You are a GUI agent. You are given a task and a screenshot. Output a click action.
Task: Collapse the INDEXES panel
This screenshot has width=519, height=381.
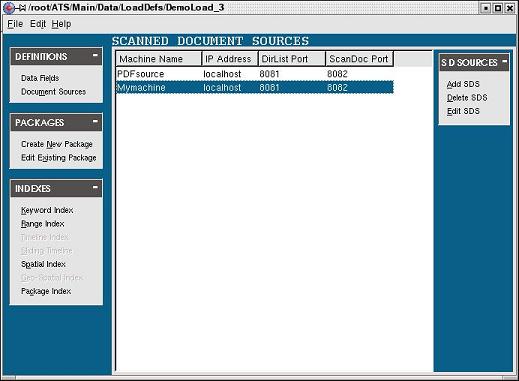(95, 187)
